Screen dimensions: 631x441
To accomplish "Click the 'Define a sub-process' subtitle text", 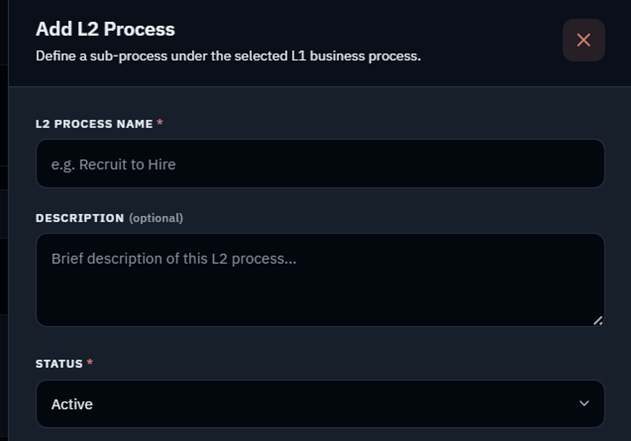I will 228,56.
